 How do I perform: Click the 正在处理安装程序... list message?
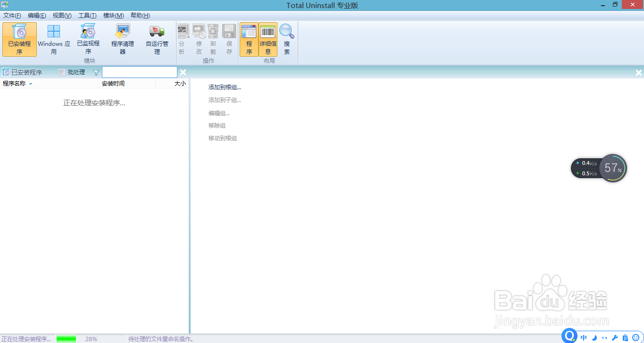coord(94,103)
